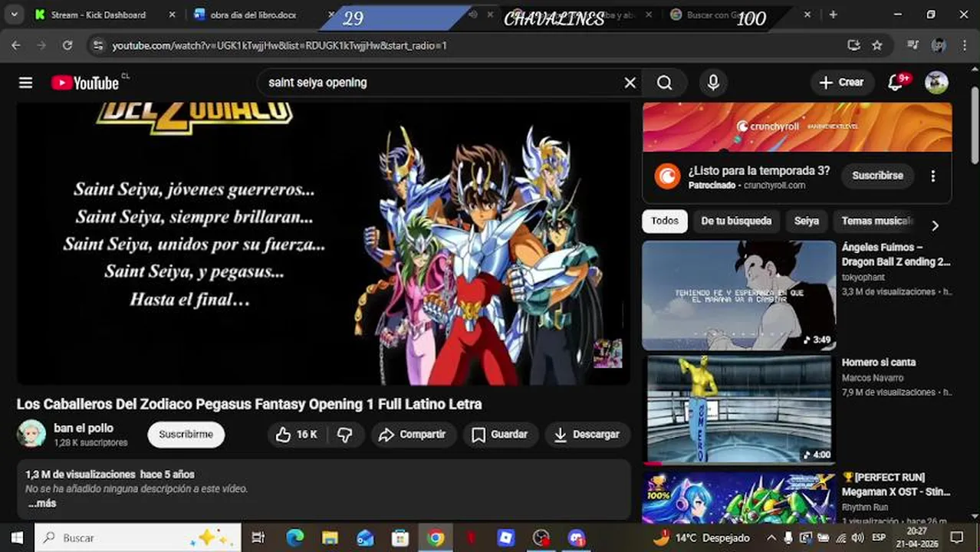
Task: Open Roblox from the taskbar
Action: (x=506, y=538)
